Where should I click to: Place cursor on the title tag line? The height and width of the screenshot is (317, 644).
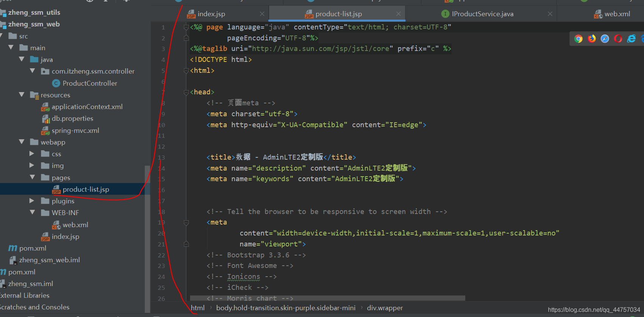tap(281, 157)
